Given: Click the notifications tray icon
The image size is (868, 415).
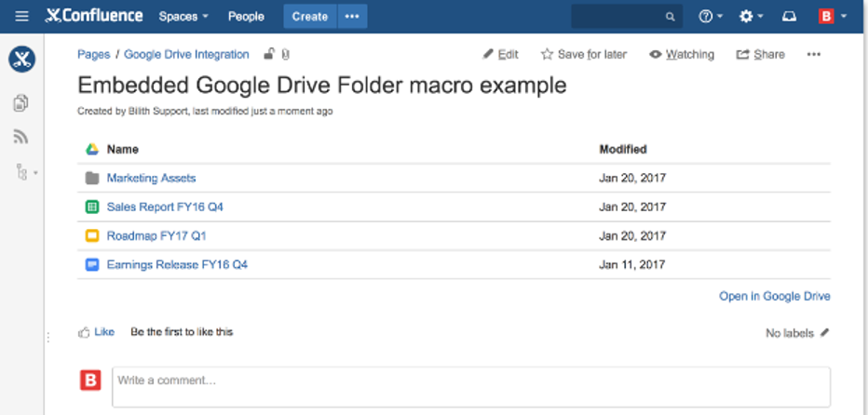Looking at the screenshot, I should tap(791, 16).
